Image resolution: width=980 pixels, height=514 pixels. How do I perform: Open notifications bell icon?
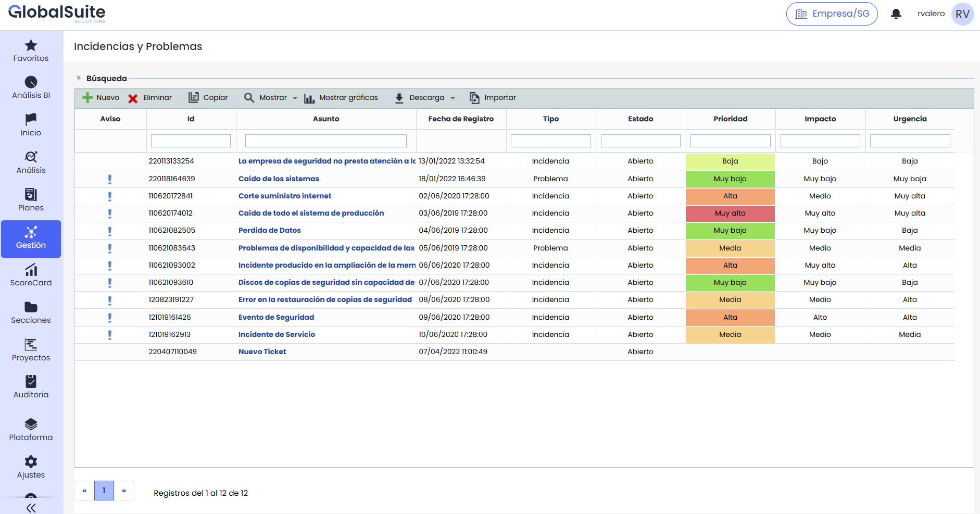pos(896,14)
